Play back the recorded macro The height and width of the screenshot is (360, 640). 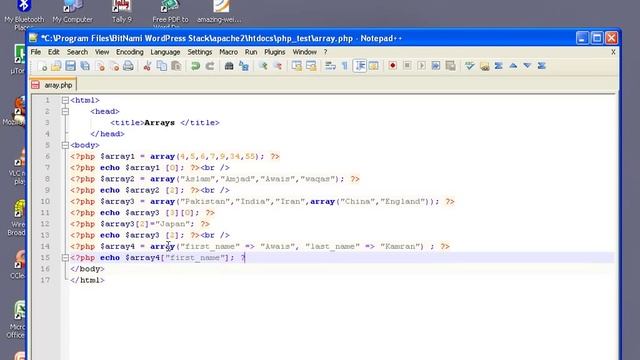[x=421, y=66]
